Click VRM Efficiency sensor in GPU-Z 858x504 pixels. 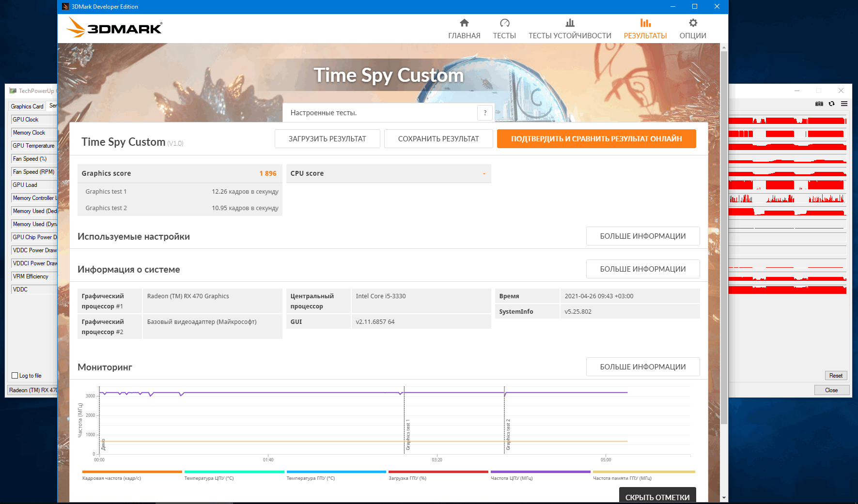click(34, 276)
